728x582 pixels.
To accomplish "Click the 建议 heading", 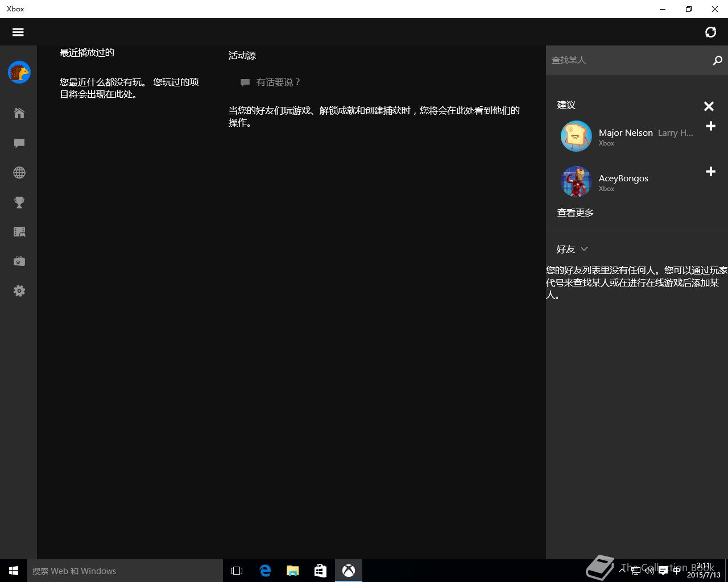I will [x=566, y=105].
